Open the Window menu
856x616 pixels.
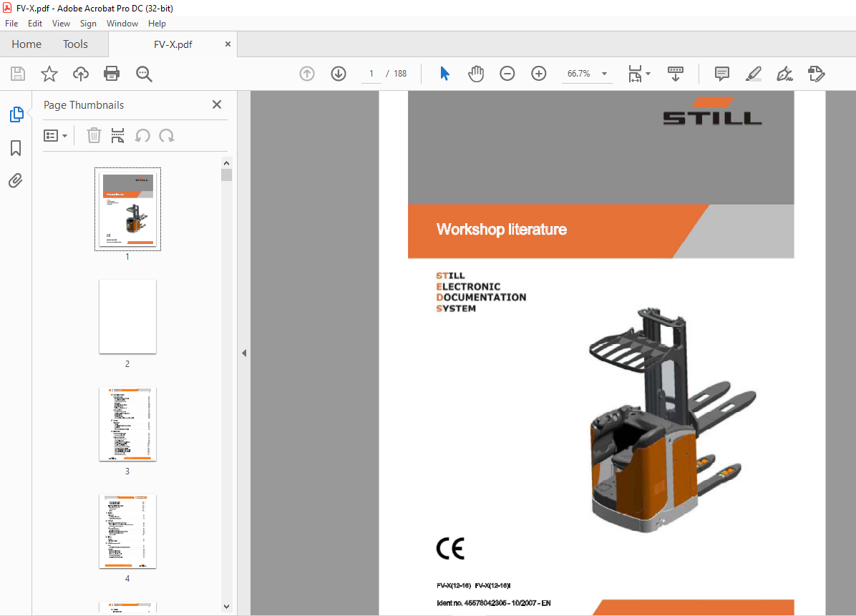click(122, 24)
